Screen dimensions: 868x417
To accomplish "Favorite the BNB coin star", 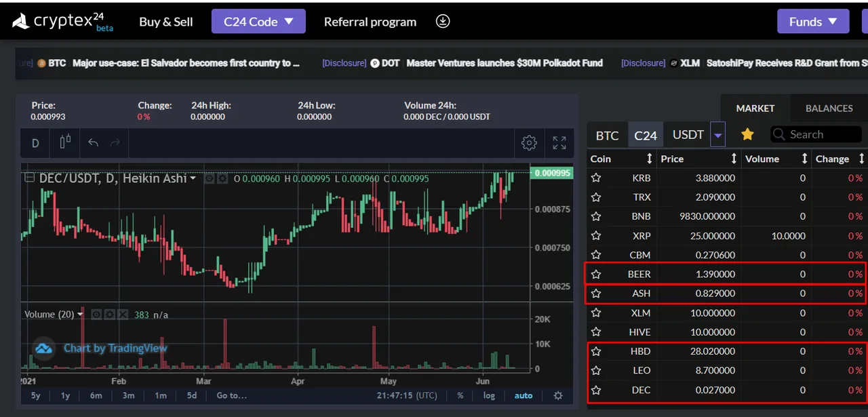I will point(596,216).
